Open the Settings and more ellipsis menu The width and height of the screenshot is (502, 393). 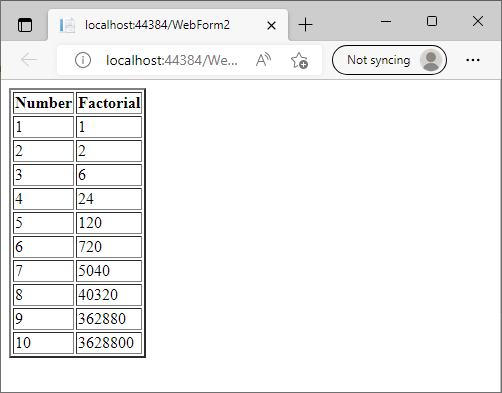473,60
